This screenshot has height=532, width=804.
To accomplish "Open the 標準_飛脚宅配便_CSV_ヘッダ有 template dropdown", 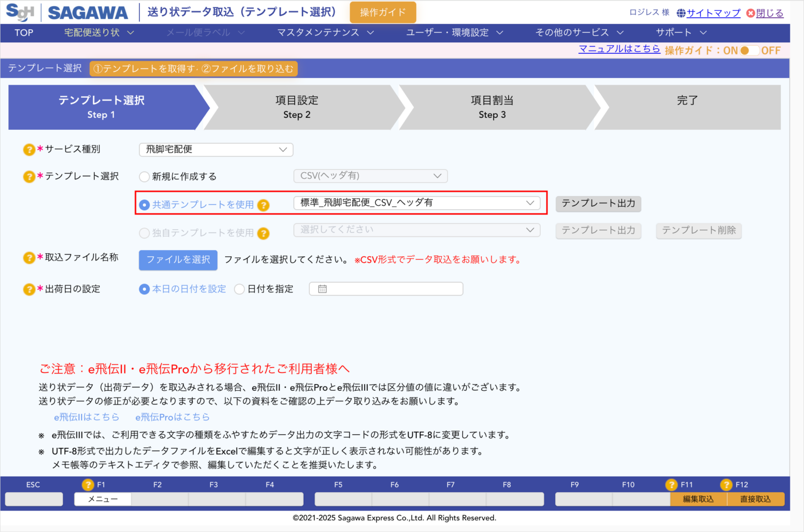I will pos(417,203).
